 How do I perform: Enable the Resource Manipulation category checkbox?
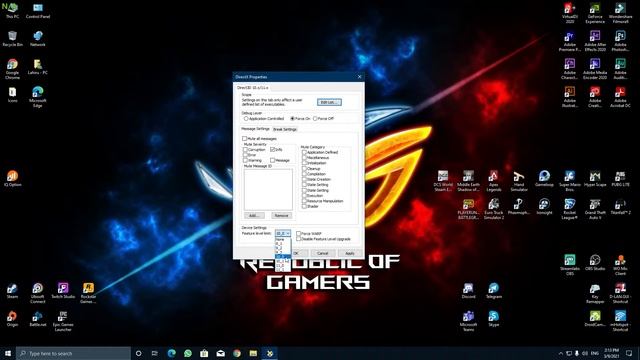[x=304, y=200]
